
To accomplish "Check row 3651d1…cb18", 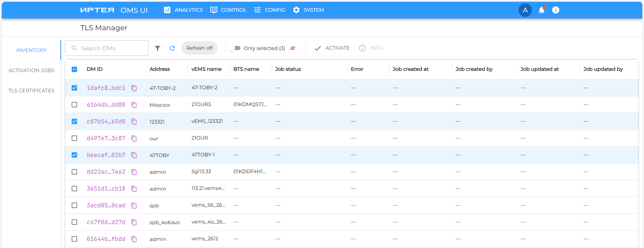I will (74, 189).
